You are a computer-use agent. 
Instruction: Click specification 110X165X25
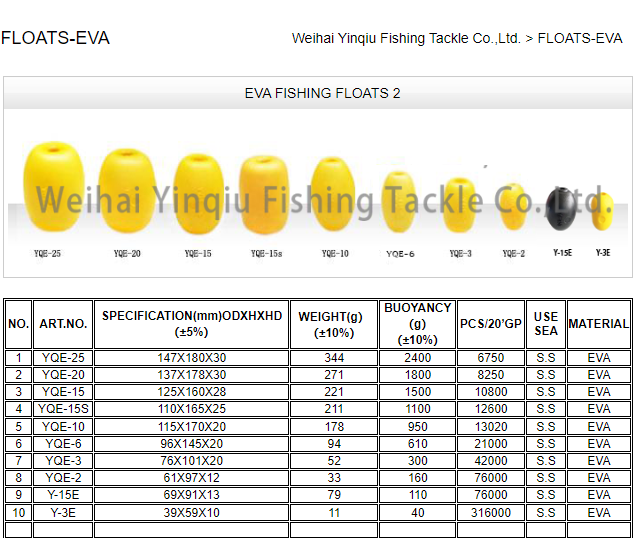192,409
